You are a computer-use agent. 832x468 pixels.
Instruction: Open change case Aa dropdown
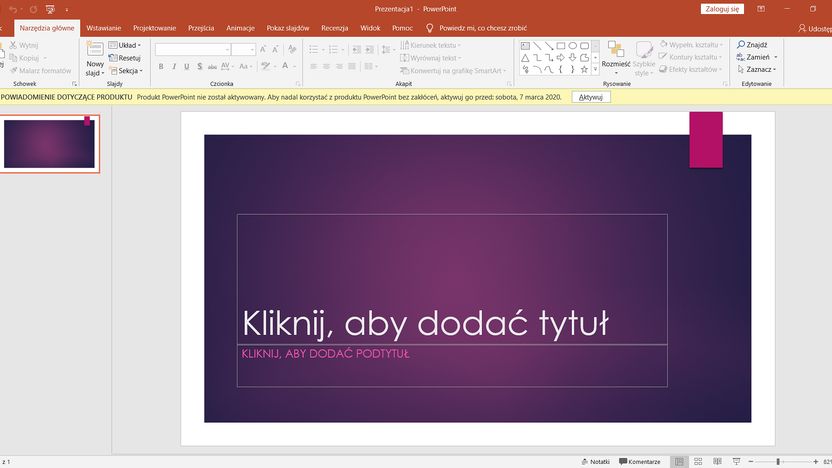click(244, 66)
